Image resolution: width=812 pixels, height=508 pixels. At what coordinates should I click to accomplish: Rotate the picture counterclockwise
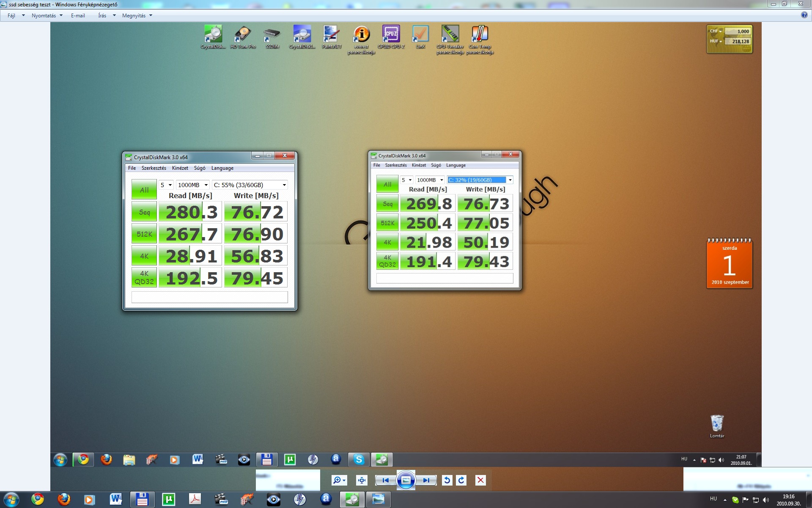447,480
